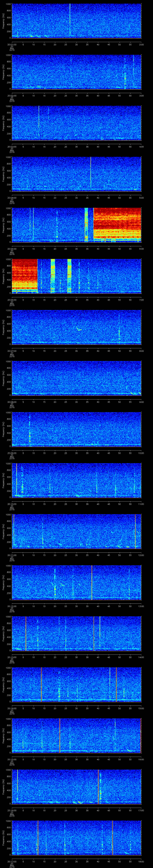Click the spectrogram panel starting at 20:06:00
The image size is (153, 868).
[x=76, y=276]
